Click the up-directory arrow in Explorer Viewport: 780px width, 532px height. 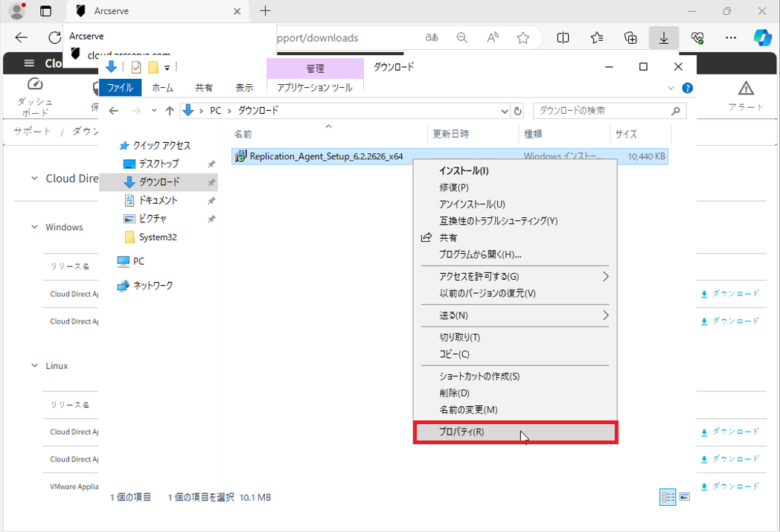click(x=170, y=111)
